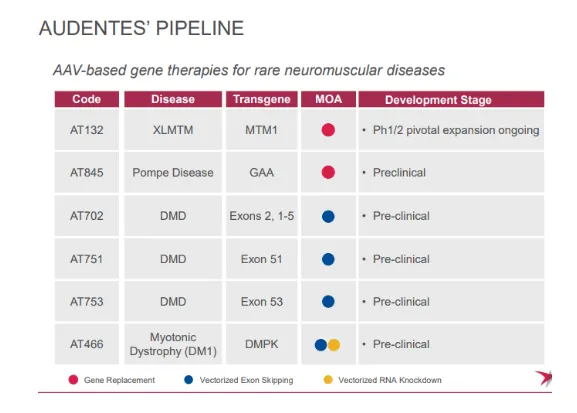Click the Audentes logo mark at bottom right

tap(544, 378)
